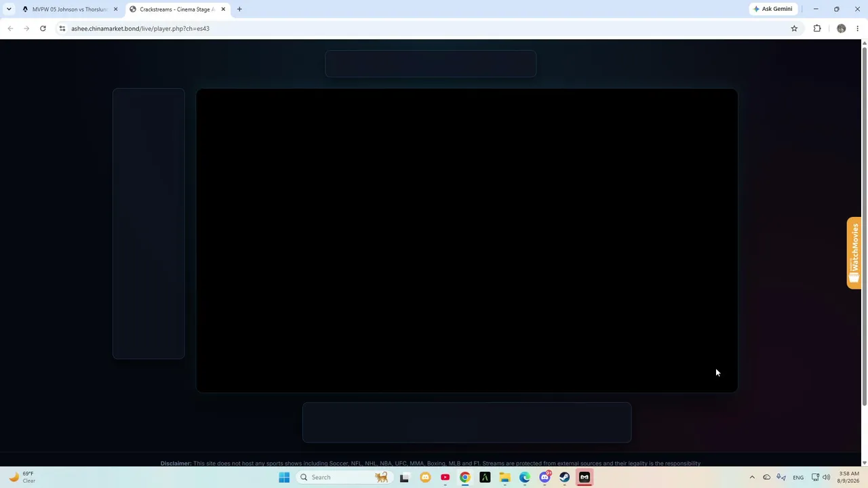Open the Extensions puzzle icon
Image resolution: width=868 pixels, height=488 pixels.
[x=817, y=28]
